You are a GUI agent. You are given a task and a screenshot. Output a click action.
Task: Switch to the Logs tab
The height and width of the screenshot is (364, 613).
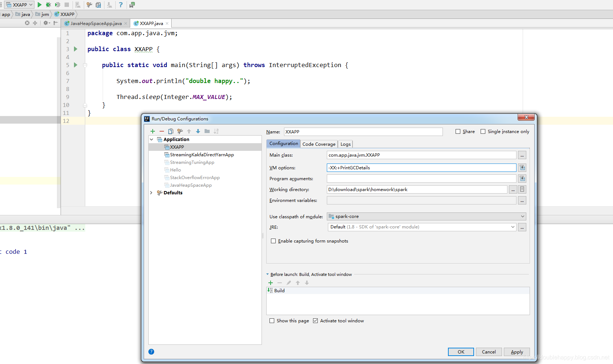point(346,144)
